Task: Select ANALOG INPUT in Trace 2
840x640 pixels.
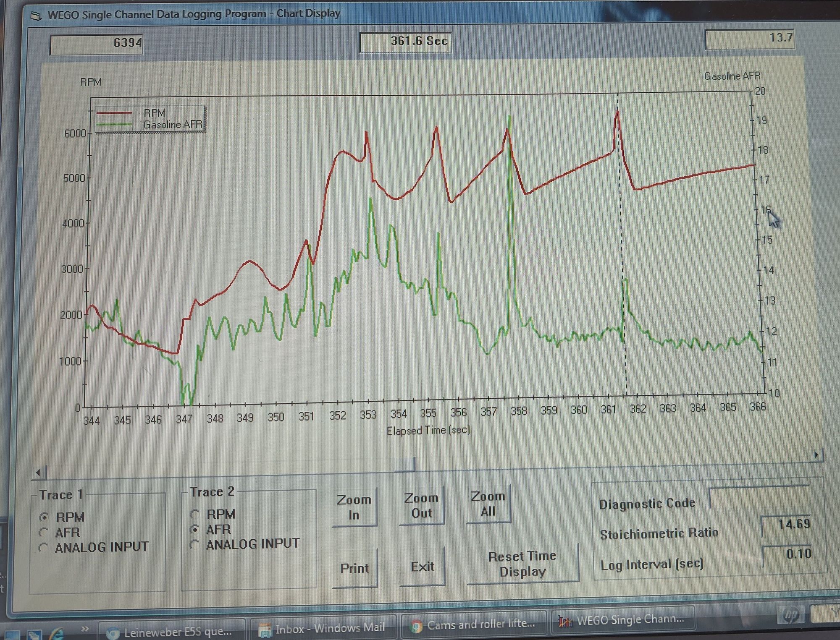Action: 194,545
